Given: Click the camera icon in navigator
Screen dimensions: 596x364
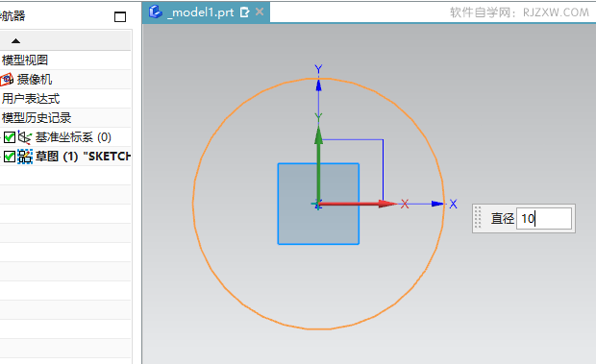Looking at the screenshot, I should [7, 80].
